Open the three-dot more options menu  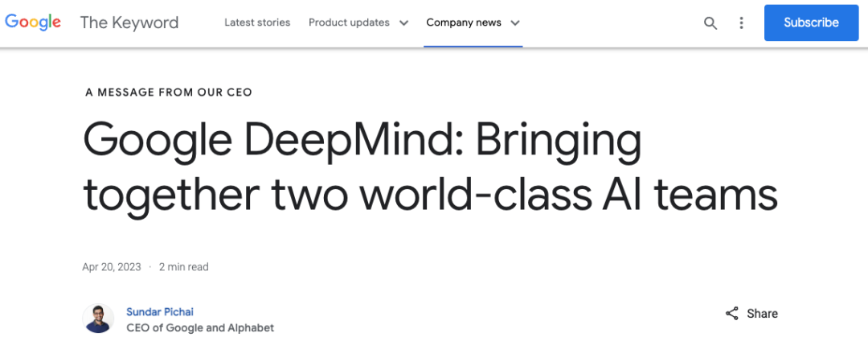[x=741, y=23]
